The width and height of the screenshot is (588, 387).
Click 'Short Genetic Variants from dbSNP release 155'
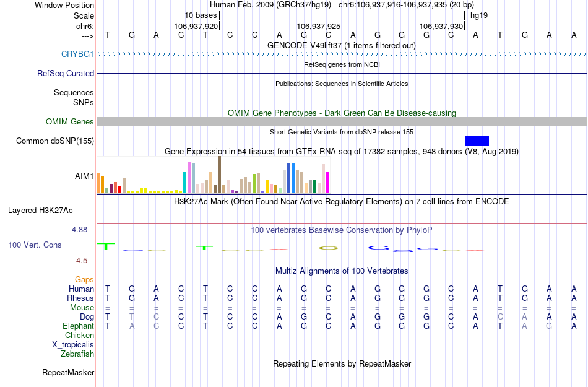(x=342, y=132)
